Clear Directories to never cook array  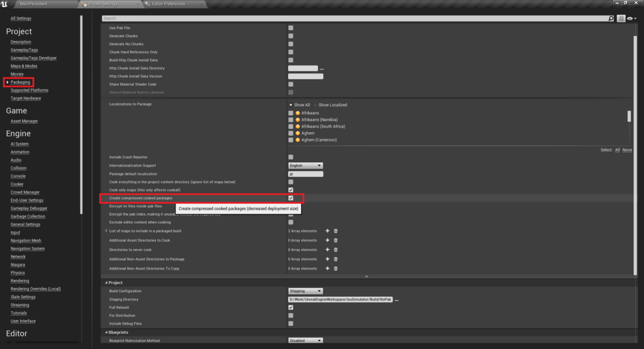[x=336, y=250]
